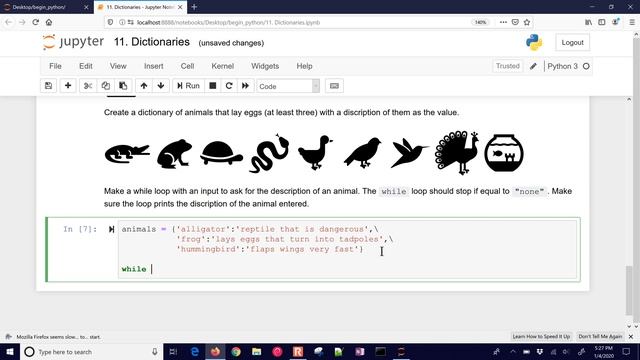Viewport: 640px width, 360px height.
Task: Reload the current page
Action: pos(36,22)
